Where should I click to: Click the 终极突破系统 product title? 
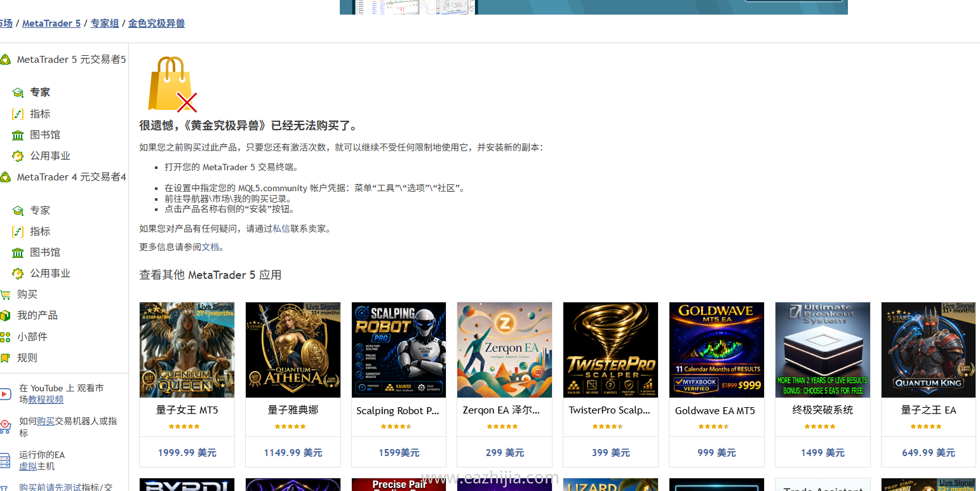(822, 410)
